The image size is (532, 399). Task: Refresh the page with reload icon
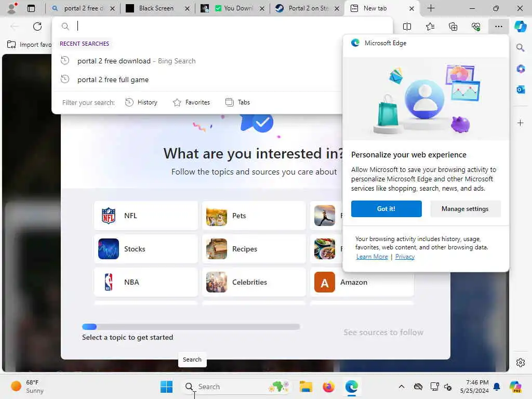point(37,26)
